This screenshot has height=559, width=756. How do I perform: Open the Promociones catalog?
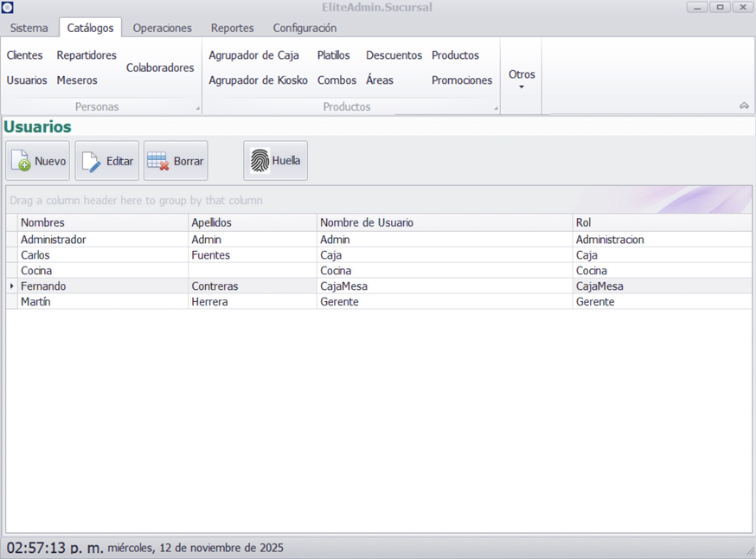(462, 80)
